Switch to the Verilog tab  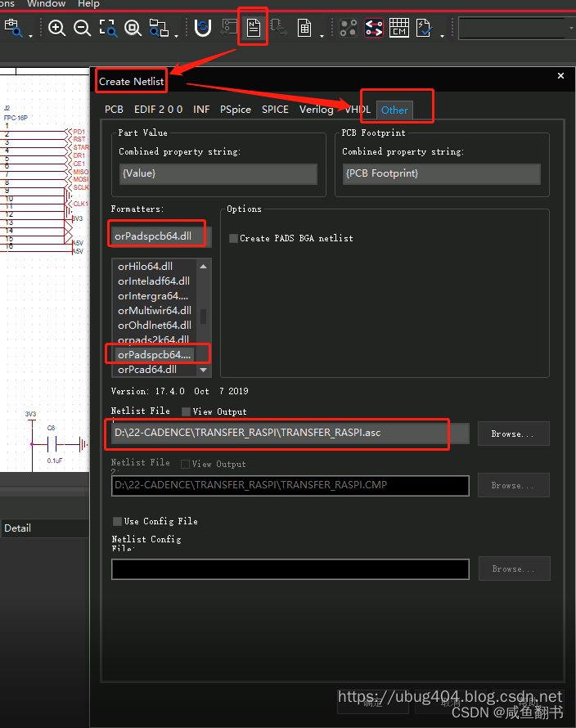click(x=317, y=110)
